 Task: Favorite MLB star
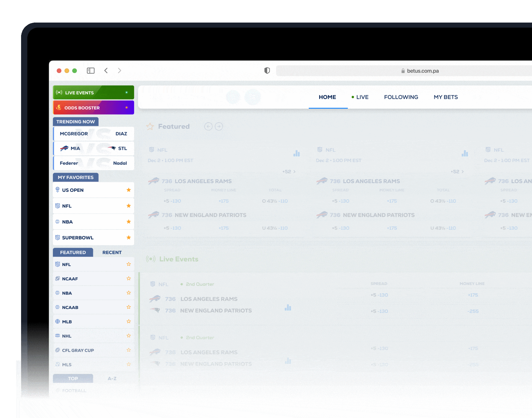pyautogui.click(x=129, y=321)
